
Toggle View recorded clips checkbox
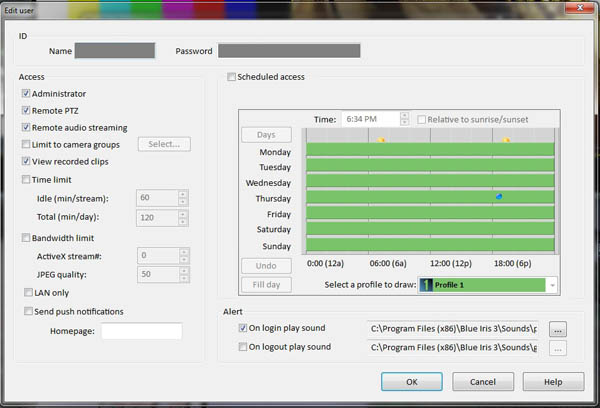(x=26, y=161)
